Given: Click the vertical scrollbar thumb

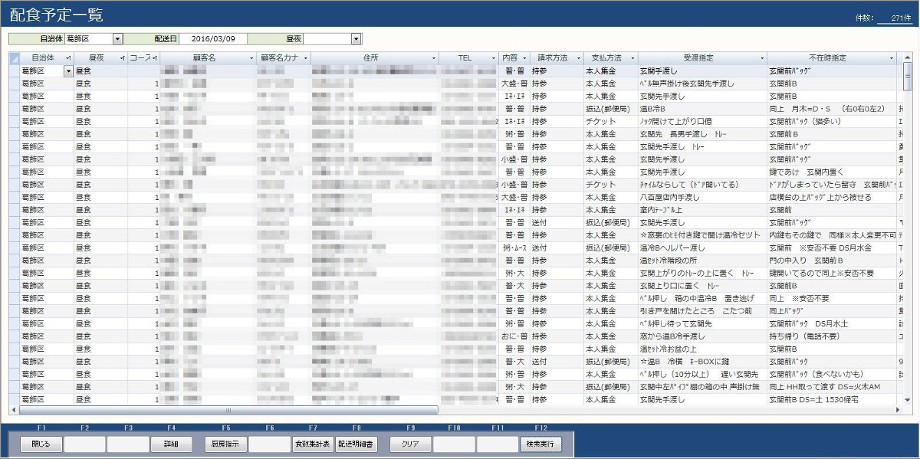Looking at the screenshot, I should (x=907, y=76).
